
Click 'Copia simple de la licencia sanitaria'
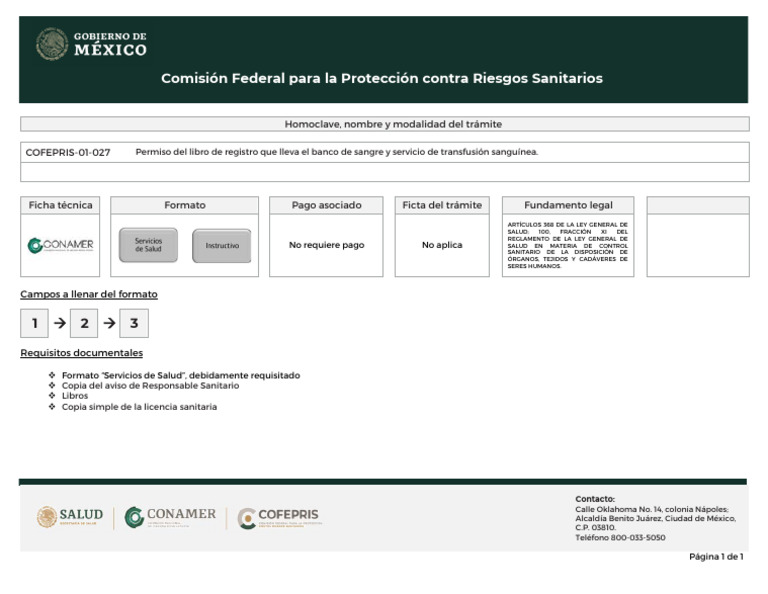coord(139,407)
